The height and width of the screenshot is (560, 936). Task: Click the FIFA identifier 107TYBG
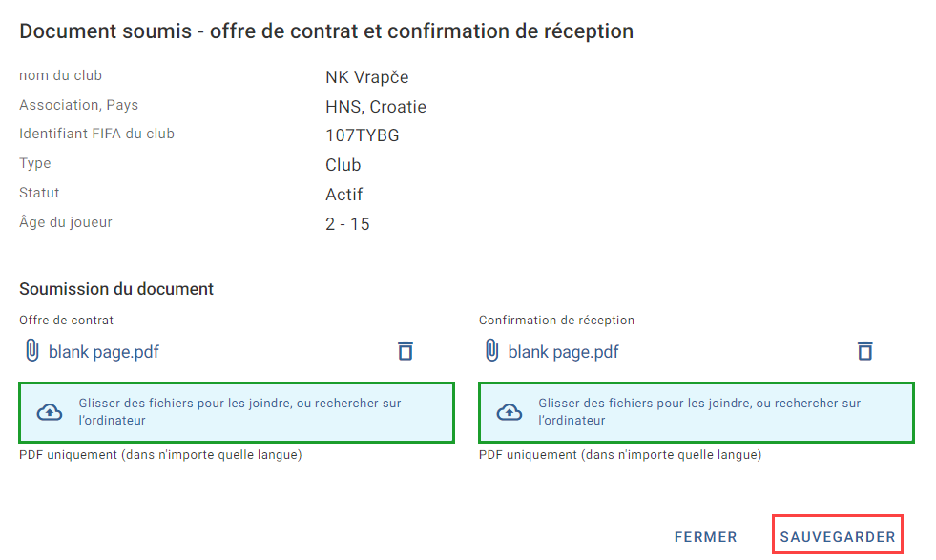[x=363, y=135]
